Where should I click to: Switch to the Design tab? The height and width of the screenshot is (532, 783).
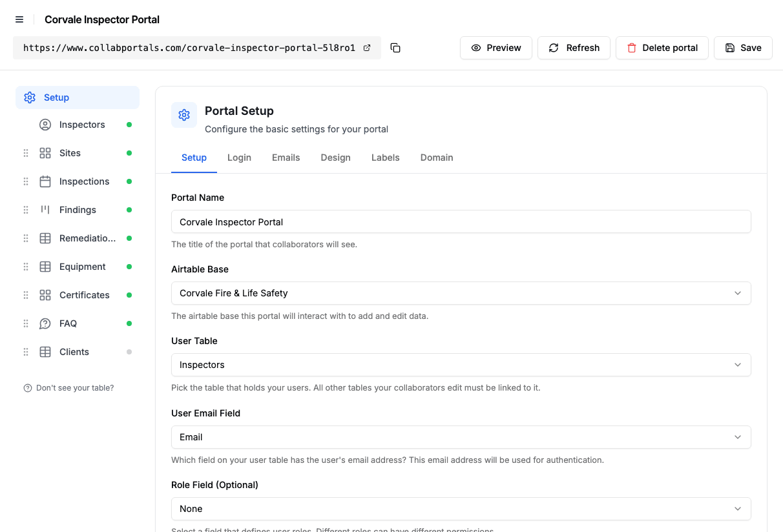pos(335,158)
